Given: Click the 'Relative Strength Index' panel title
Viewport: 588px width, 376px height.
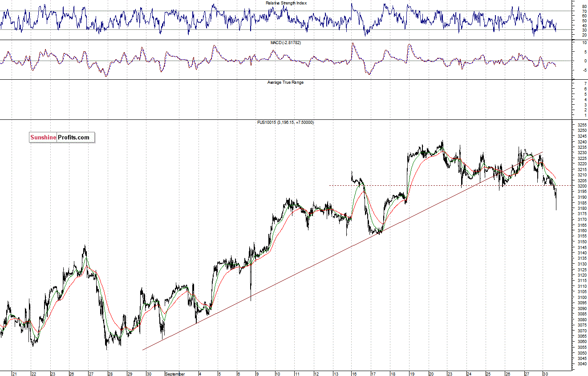Looking at the screenshot, I should [x=286, y=3].
